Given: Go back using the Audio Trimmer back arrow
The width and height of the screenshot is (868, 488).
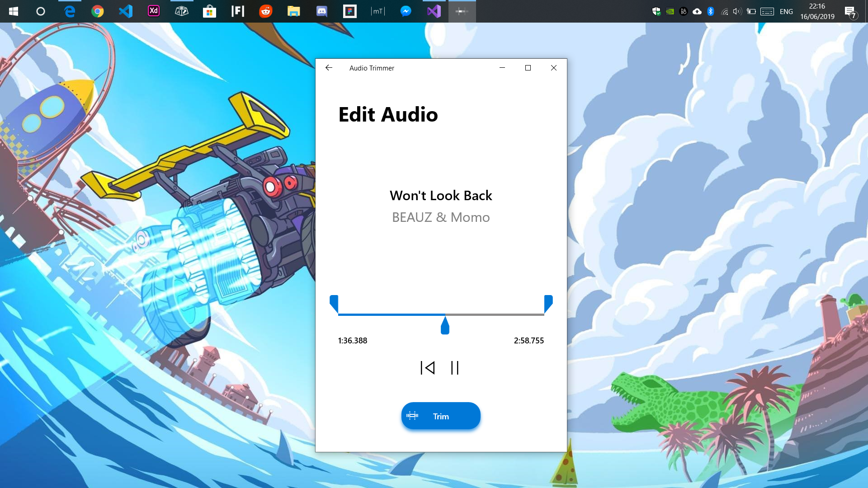Looking at the screenshot, I should coord(329,68).
